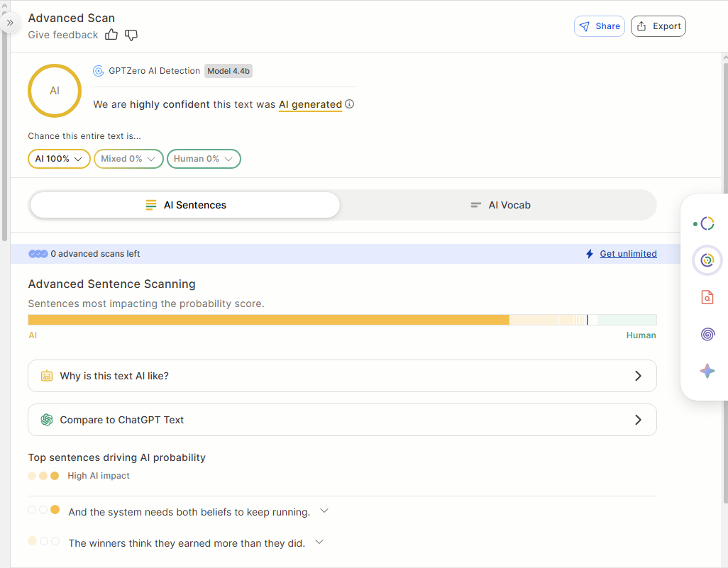Screen dimensions: 728x568
Task: Click the Model 4.4b badge
Action: coord(228,71)
